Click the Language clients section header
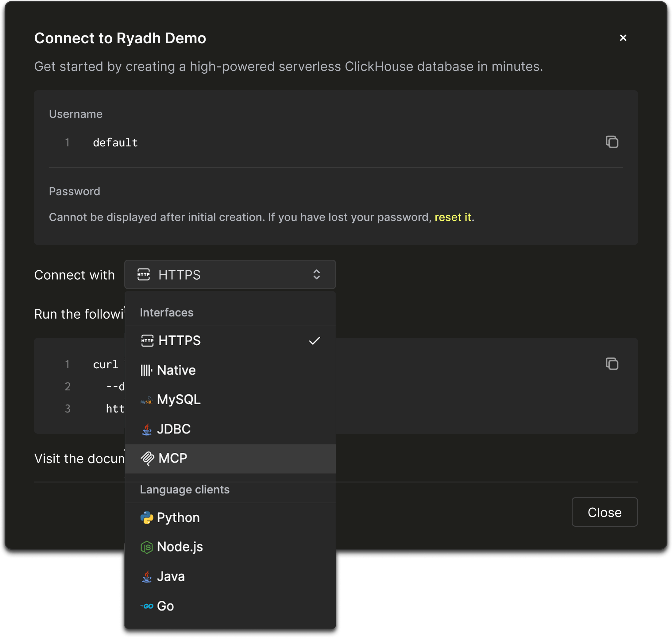Image resolution: width=672 pixels, height=639 pixels. point(185,490)
